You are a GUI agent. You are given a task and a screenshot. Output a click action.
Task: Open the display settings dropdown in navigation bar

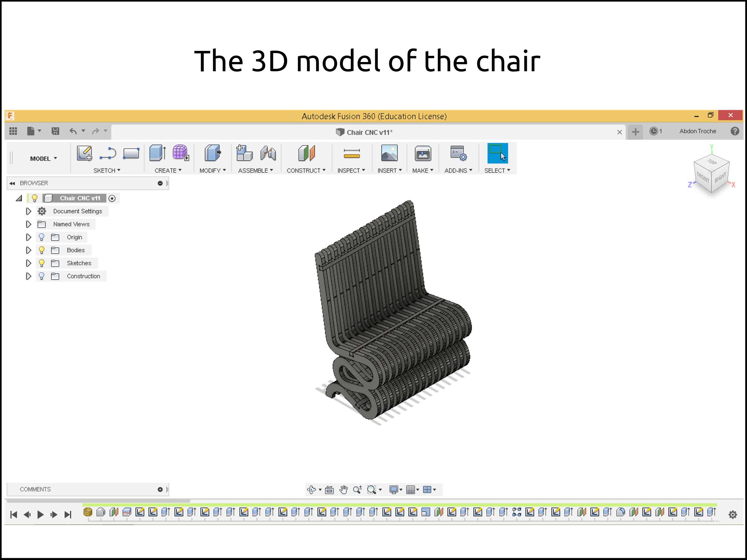pyautogui.click(x=396, y=489)
